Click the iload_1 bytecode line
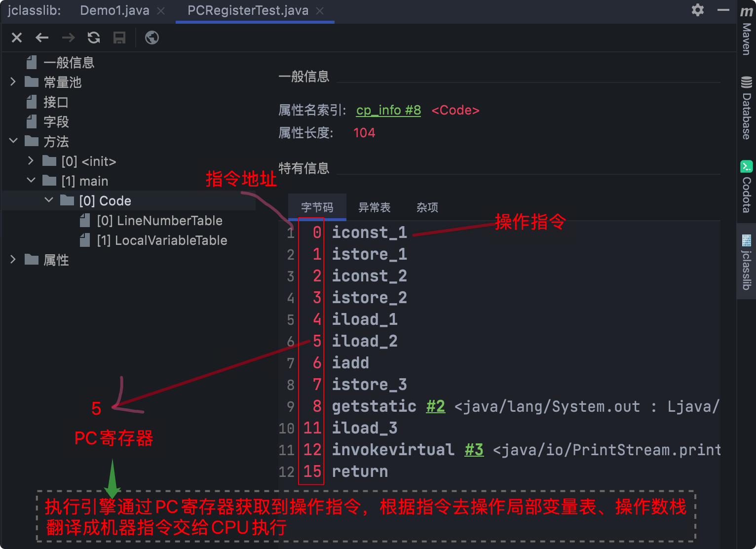The image size is (756, 549). coord(365,319)
